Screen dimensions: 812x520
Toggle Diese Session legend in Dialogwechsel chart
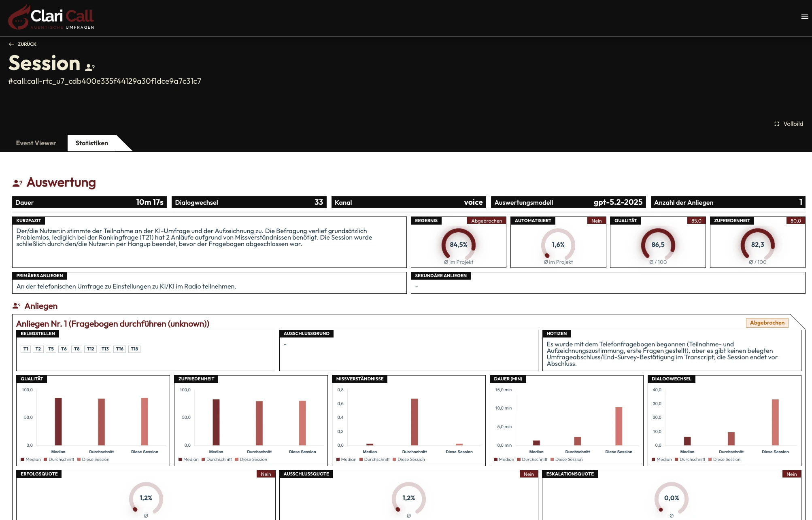click(x=724, y=459)
